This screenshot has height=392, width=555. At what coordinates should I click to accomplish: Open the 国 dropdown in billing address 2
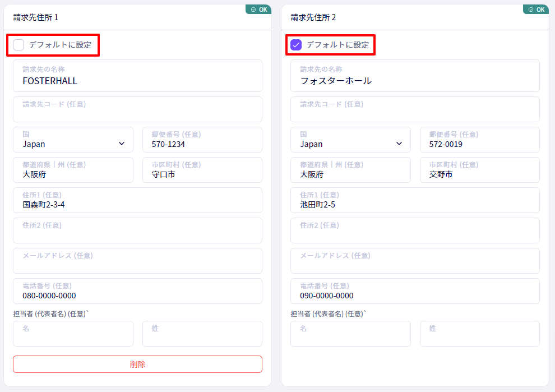point(351,140)
